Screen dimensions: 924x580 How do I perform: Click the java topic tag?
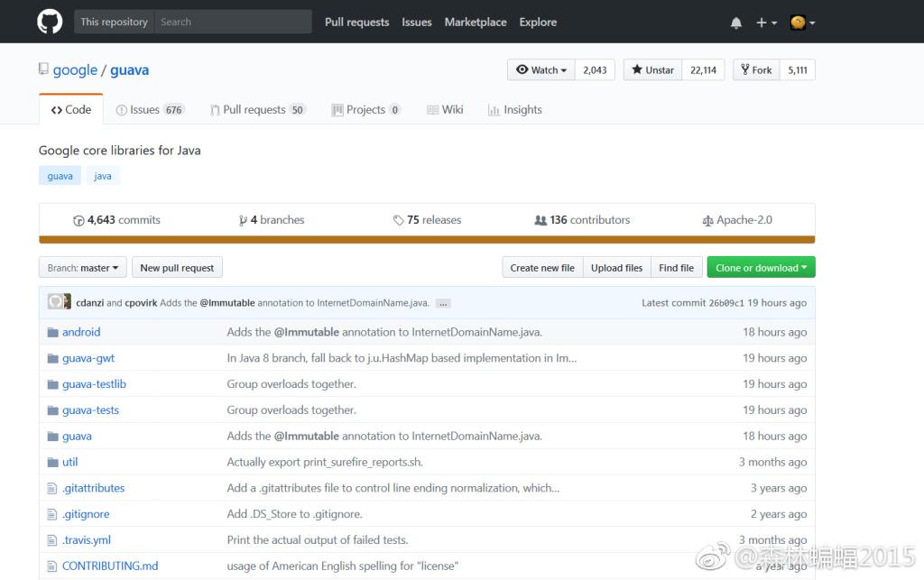[103, 176]
